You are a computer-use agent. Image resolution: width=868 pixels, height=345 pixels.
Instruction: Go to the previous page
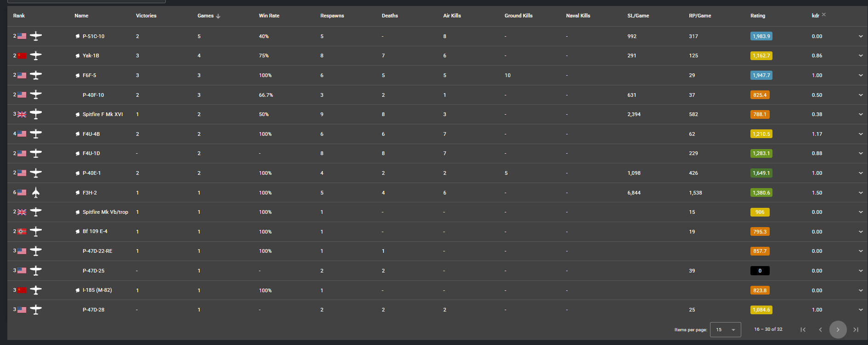[820, 329]
